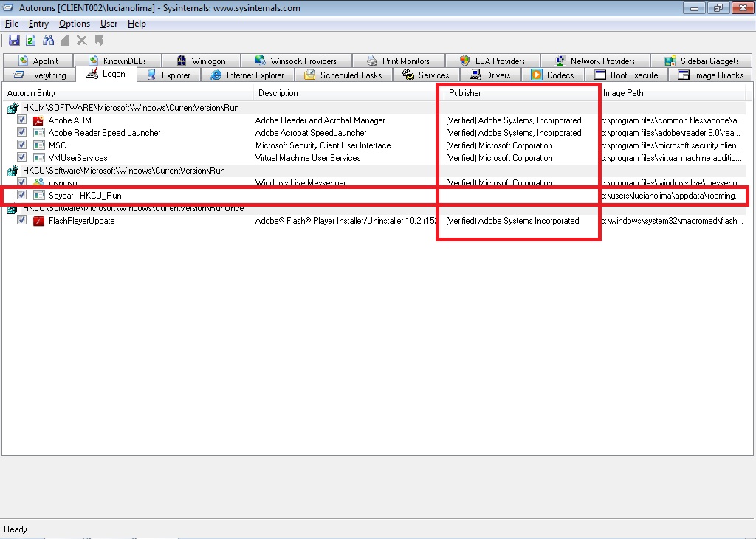Sort by Publisher column header
756x539 pixels.
pyautogui.click(x=521, y=93)
